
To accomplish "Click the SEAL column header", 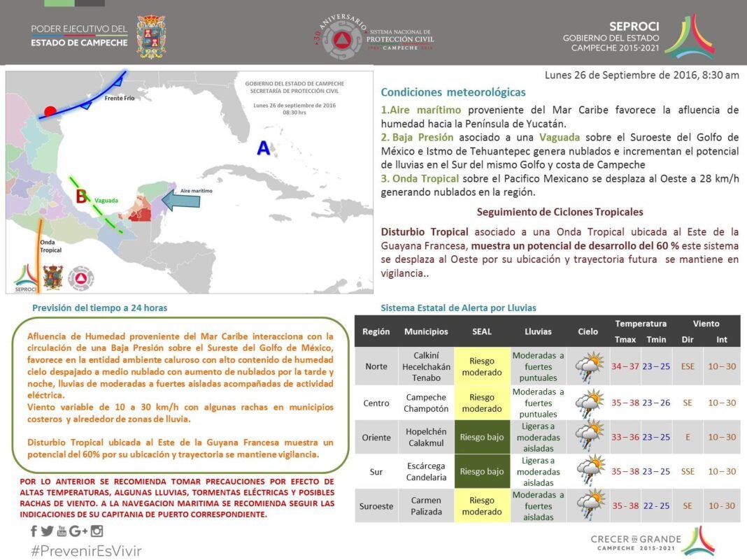I will click(x=481, y=331).
